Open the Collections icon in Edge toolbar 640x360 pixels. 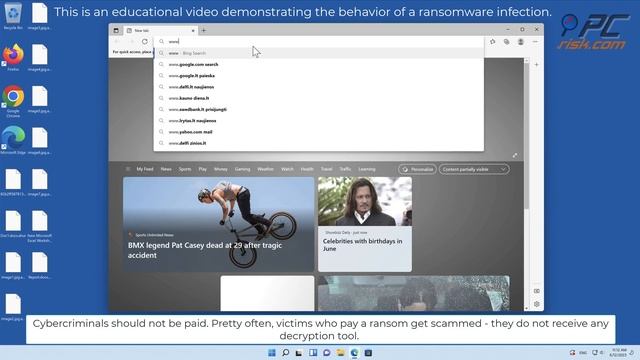pyautogui.click(x=507, y=42)
